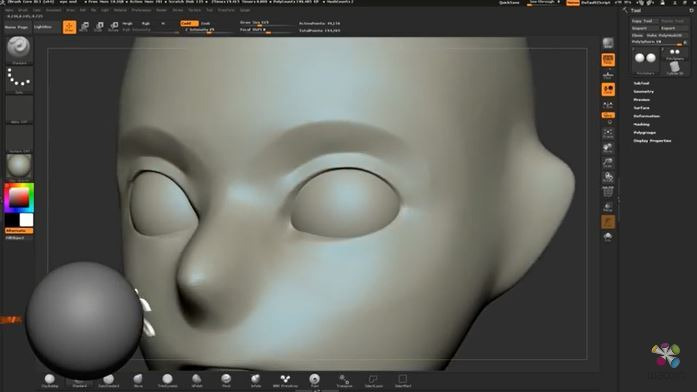Select the SelectLasso brush
The image size is (697, 392).
[373, 380]
